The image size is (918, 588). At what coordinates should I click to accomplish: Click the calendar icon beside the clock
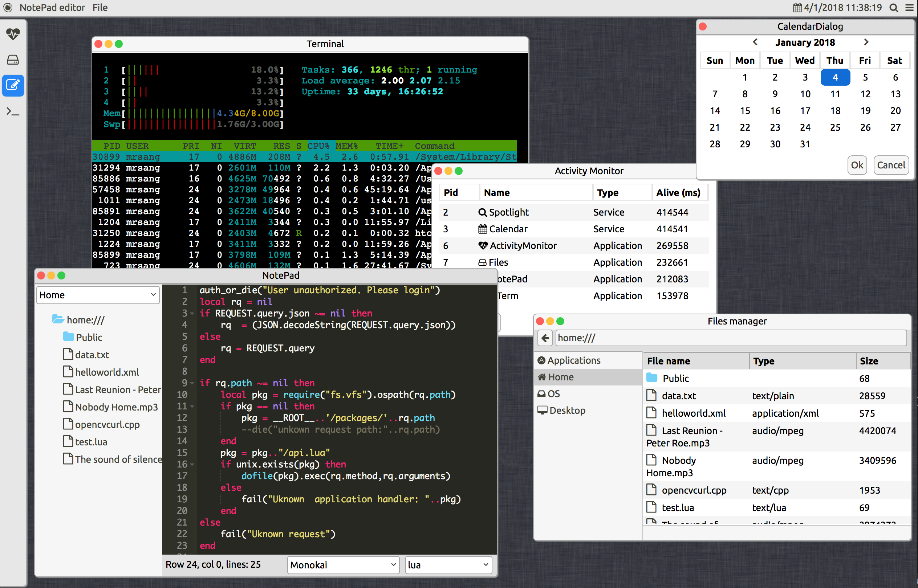click(x=797, y=8)
